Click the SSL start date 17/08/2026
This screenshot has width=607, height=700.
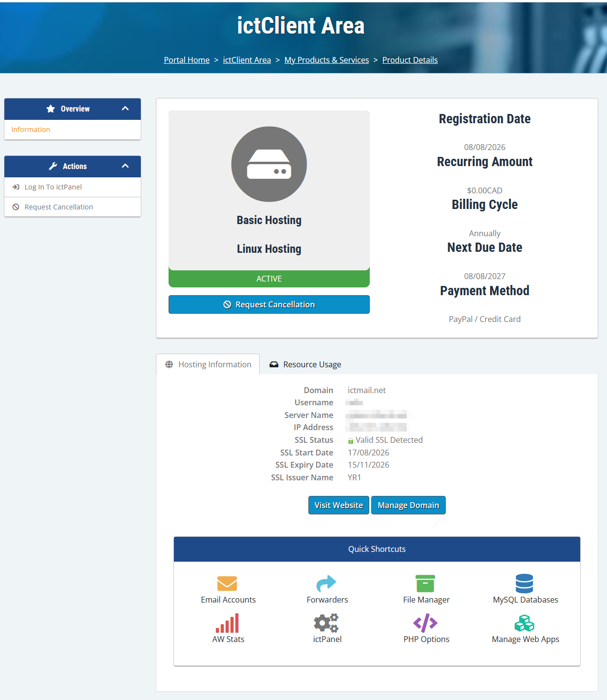point(368,453)
